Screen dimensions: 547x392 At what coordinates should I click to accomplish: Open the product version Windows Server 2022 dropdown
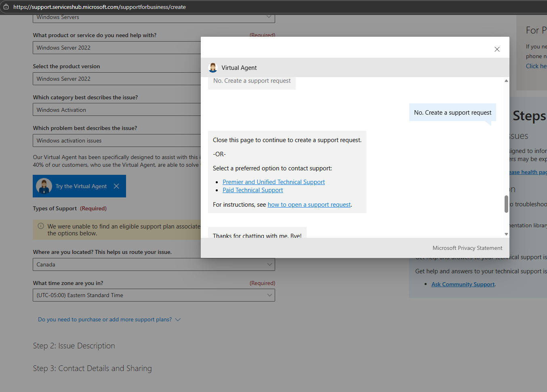click(x=117, y=79)
